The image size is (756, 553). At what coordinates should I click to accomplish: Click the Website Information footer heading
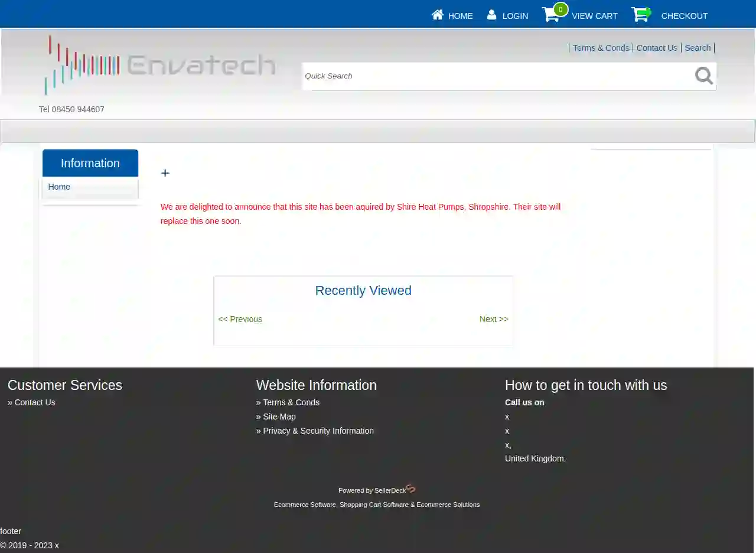coord(317,385)
